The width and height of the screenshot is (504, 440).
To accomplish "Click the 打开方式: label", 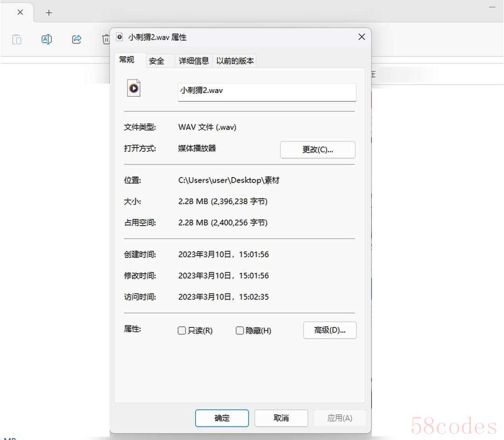I will point(140,148).
